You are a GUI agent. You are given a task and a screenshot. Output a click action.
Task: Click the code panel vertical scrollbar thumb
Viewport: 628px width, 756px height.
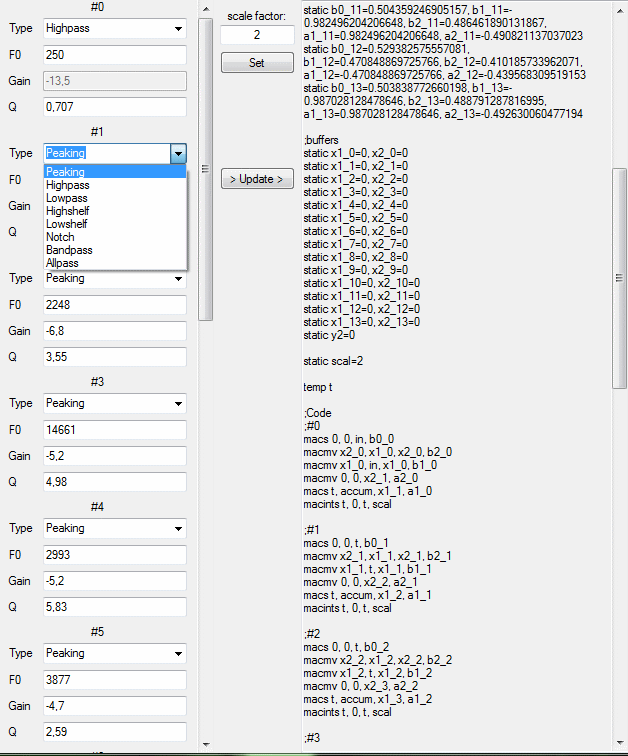[x=619, y=277]
